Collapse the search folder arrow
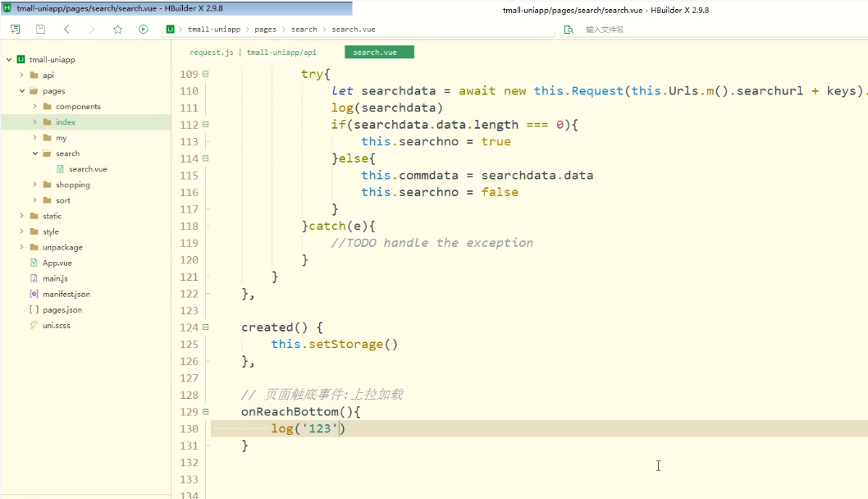Screen dimensions: 868x499 [x=35, y=153]
